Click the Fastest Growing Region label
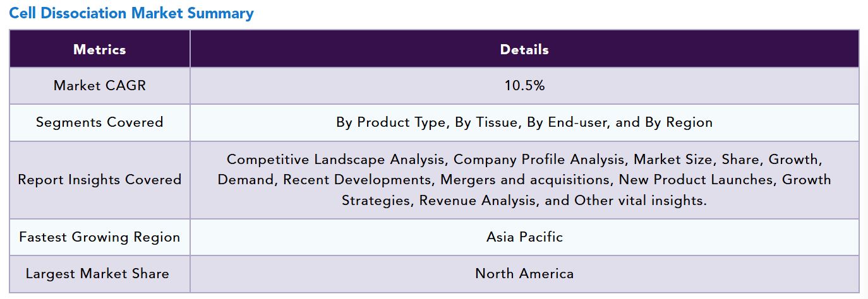 click(x=100, y=237)
